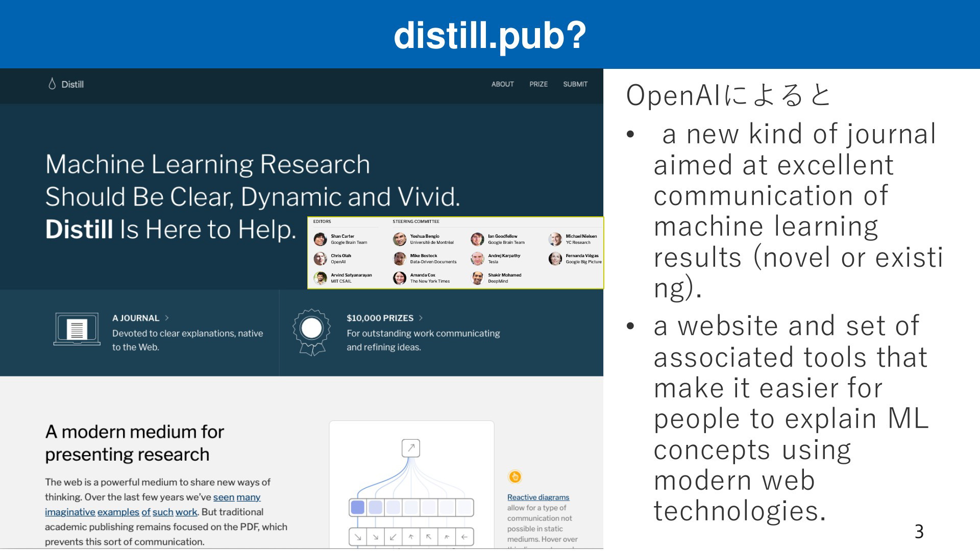Click Yoshua Bengio's avatar photo

coord(400,239)
